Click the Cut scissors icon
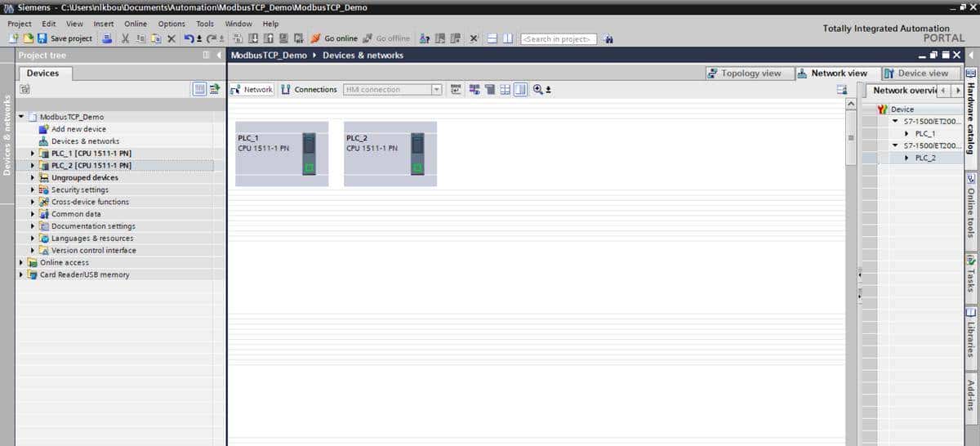Viewport: 980px width, 446px height. click(x=125, y=38)
